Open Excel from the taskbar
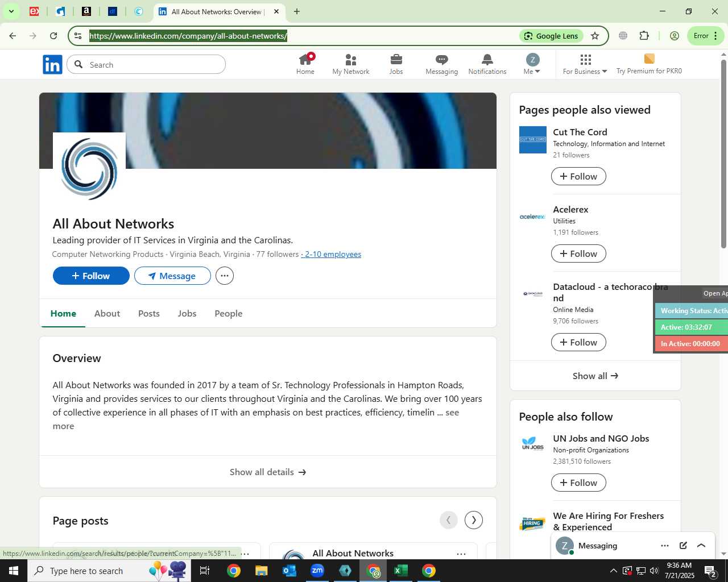The image size is (728, 582). (x=401, y=571)
